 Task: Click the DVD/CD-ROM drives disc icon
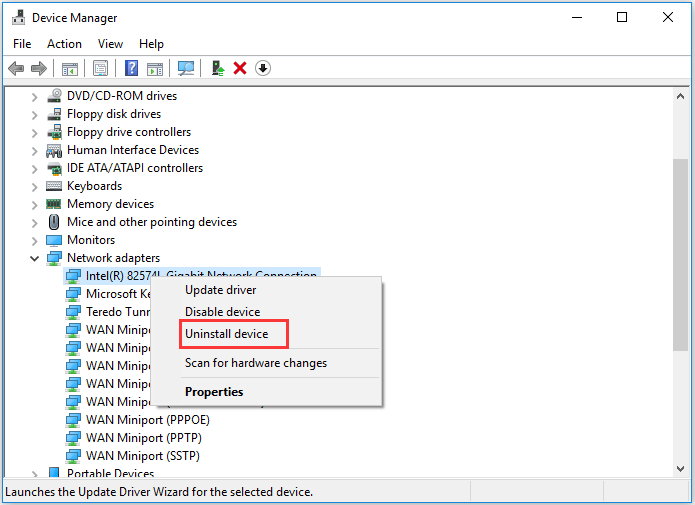point(54,95)
